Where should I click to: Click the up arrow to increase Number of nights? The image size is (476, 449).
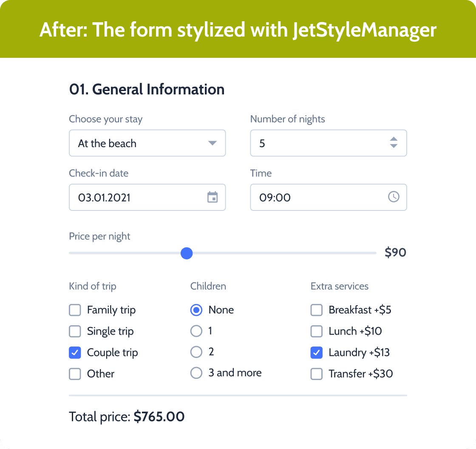(394, 140)
